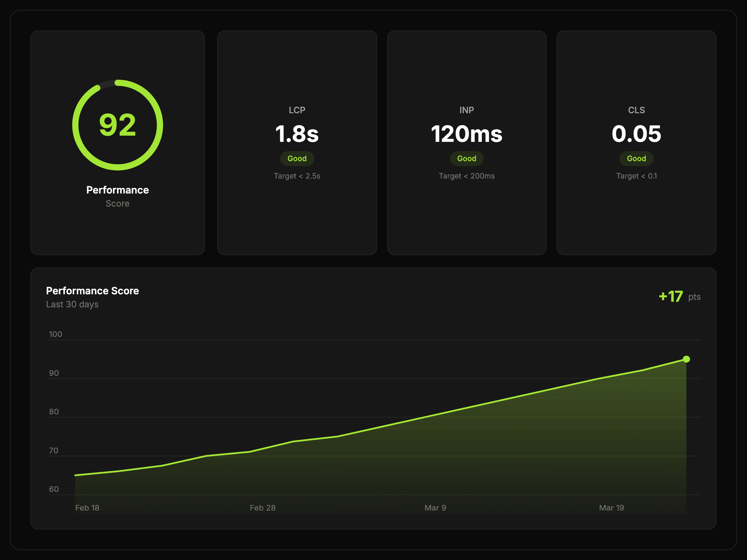Click the Last 30 days subtitle
This screenshot has width=747, height=560.
(x=72, y=304)
